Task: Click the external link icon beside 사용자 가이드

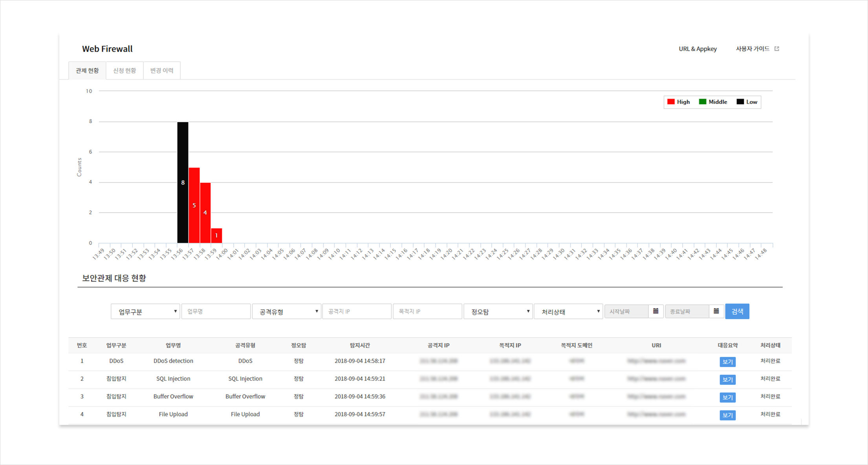Action: pyautogui.click(x=776, y=49)
